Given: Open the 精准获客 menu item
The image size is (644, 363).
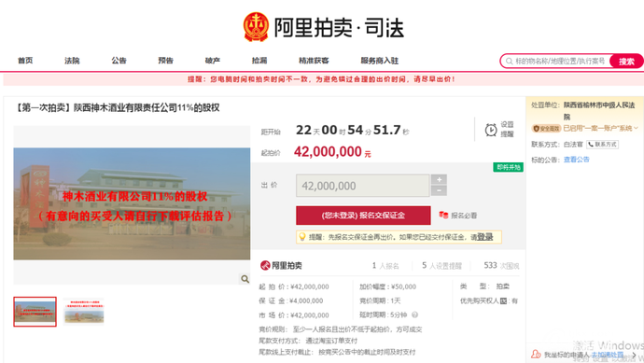Looking at the screenshot, I should point(314,61).
